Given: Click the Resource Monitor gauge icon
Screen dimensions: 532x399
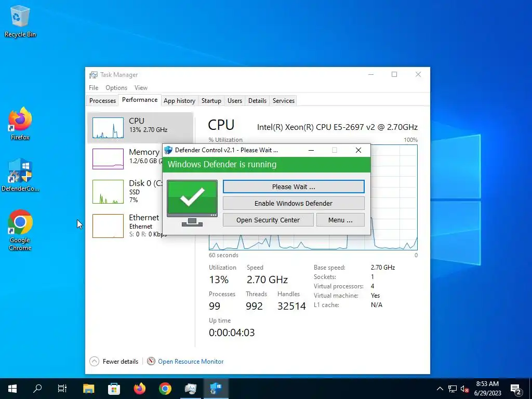Looking at the screenshot, I should coord(151,362).
